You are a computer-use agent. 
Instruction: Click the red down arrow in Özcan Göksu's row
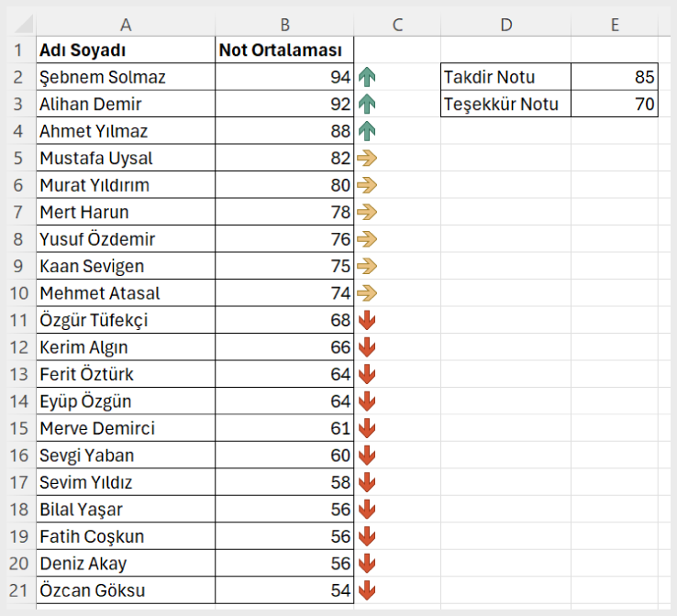(367, 590)
